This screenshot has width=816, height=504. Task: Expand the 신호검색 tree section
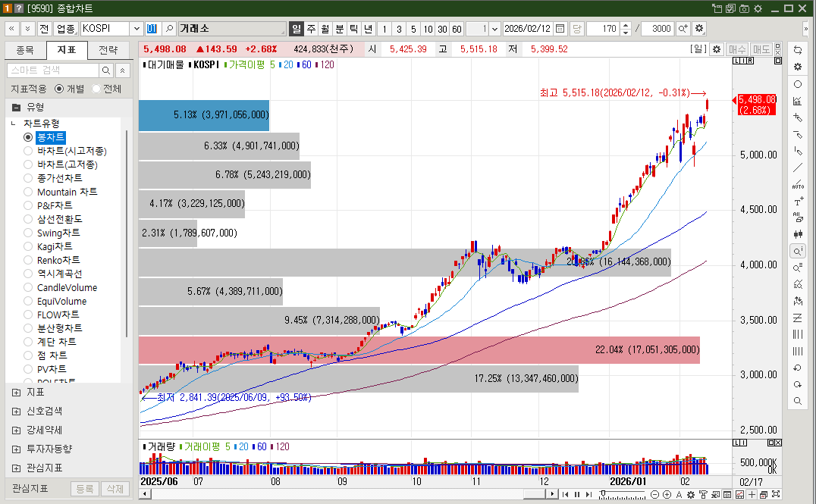pyautogui.click(x=16, y=412)
